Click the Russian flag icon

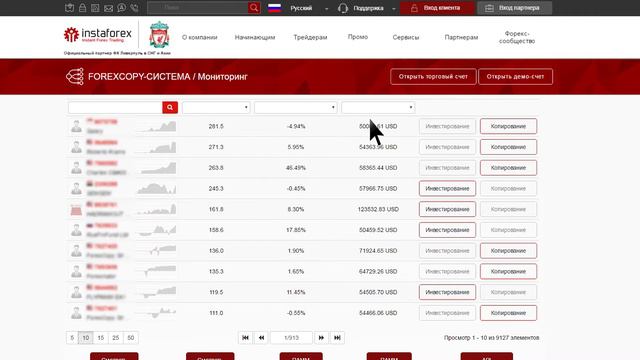click(x=274, y=8)
